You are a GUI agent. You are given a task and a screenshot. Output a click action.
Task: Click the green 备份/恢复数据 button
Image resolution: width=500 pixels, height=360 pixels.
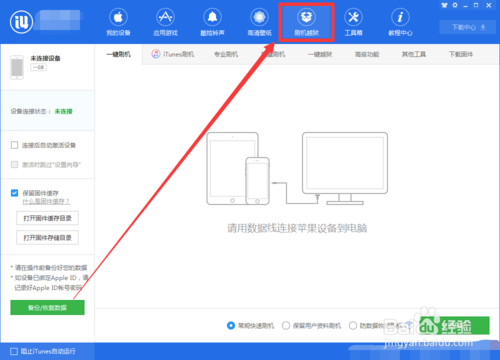click(x=47, y=307)
